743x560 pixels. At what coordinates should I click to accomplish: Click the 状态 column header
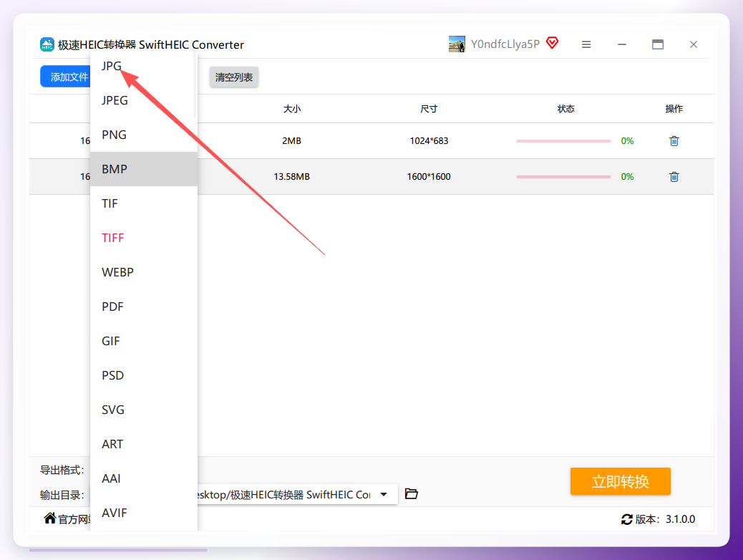click(565, 109)
